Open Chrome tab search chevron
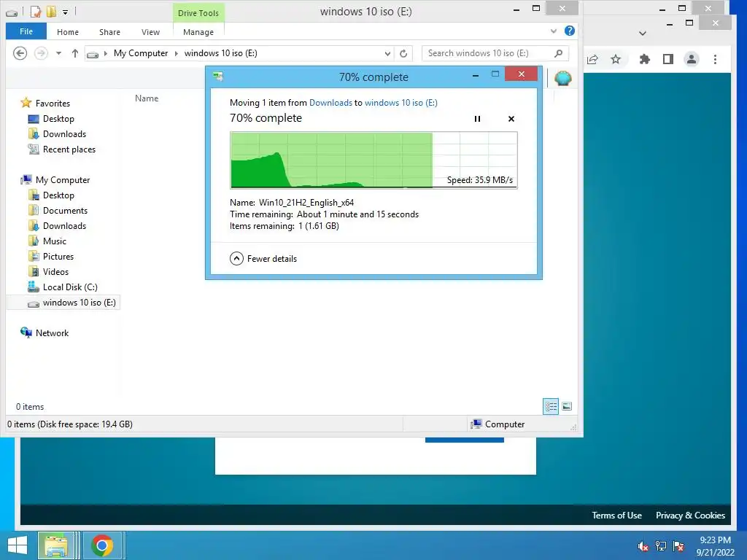The width and height of the screenshot is (747, 560). 642,34
